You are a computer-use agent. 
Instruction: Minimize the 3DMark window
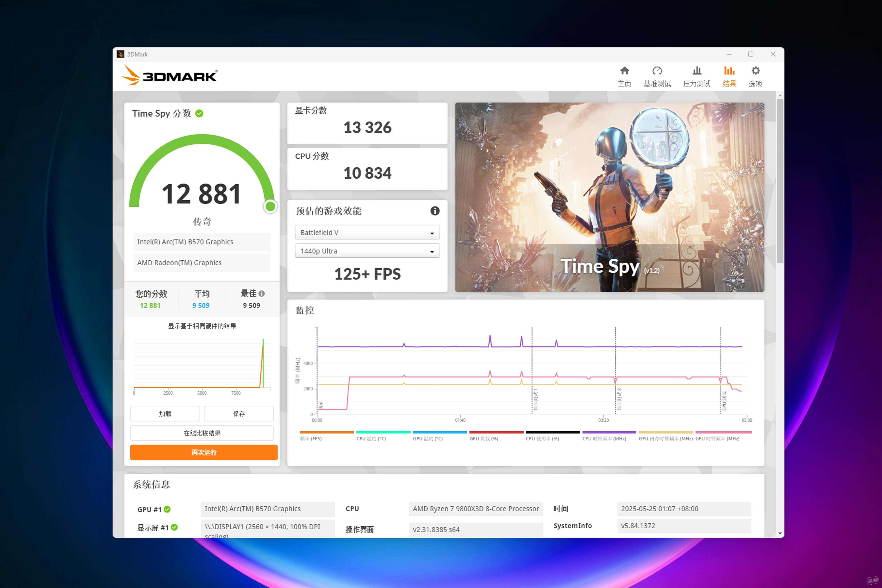(729, 54)
